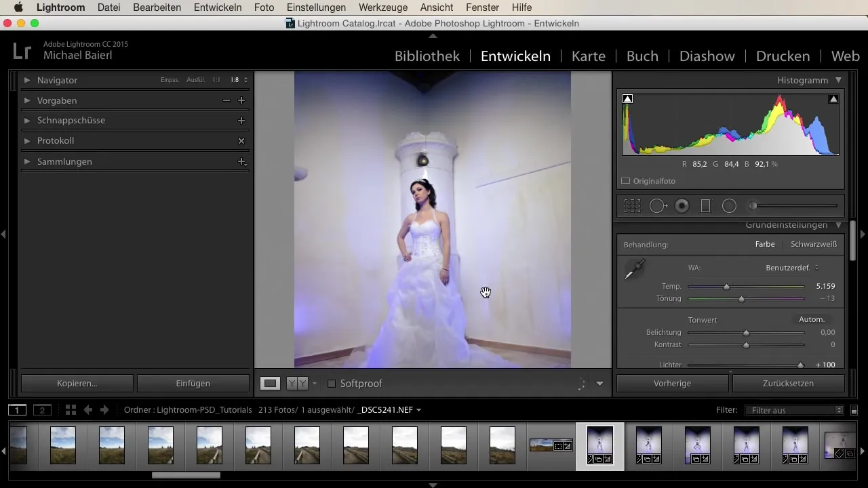Collapse the Grundeinstellungen panel
Screen dimensions: 868x488
coord(839,225)
